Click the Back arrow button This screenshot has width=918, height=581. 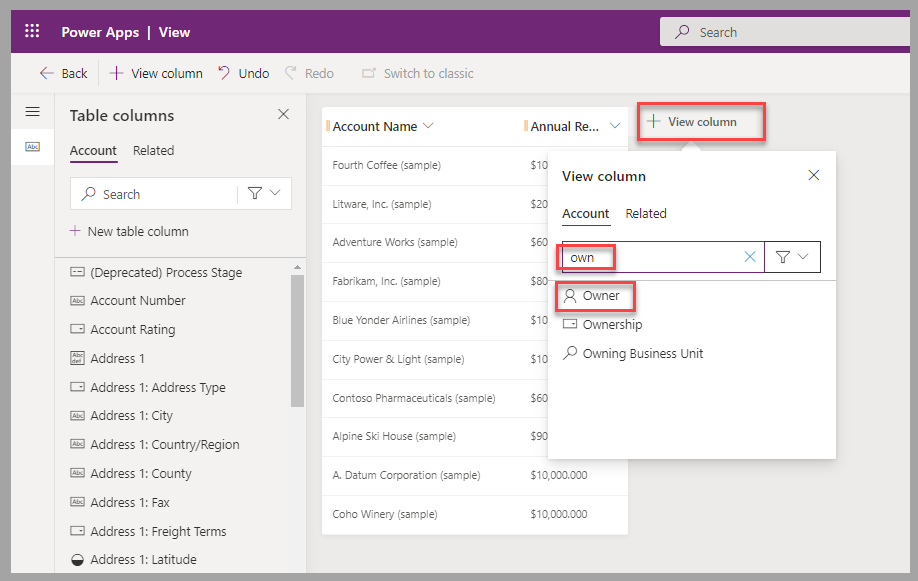pyautogui.click(x=63, y=73)
